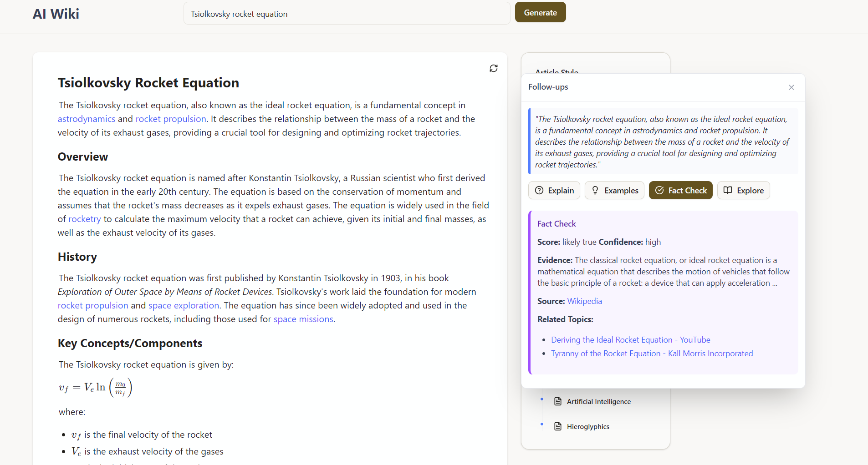Follow the rocket propulsion link in intro

coord(171,119)
